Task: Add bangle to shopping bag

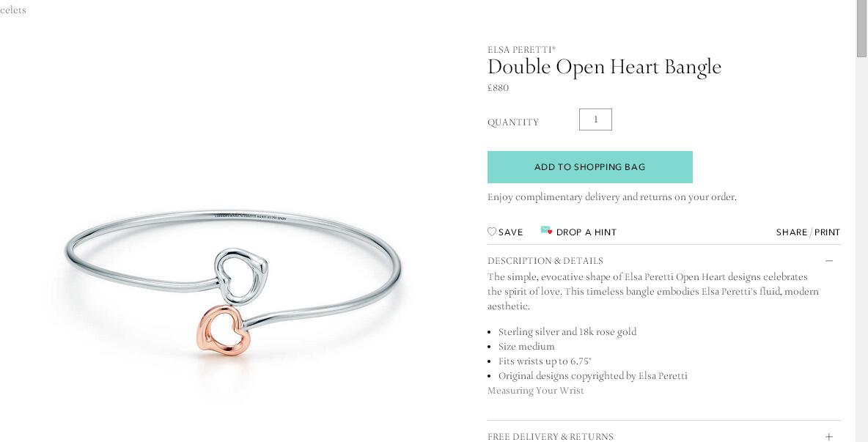Action: (x=589, y=167)
